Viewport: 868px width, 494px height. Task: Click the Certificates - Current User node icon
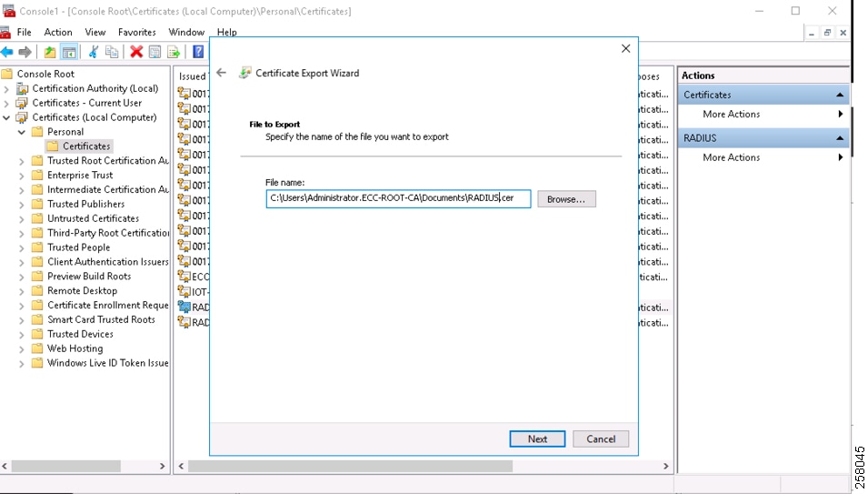(22, 103)
